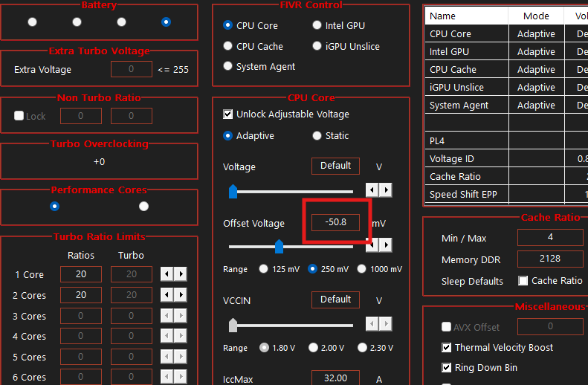The width and height of the screenshot is (588, 385).
Task: Select System Agent row in table
Action: pos(506,106)
